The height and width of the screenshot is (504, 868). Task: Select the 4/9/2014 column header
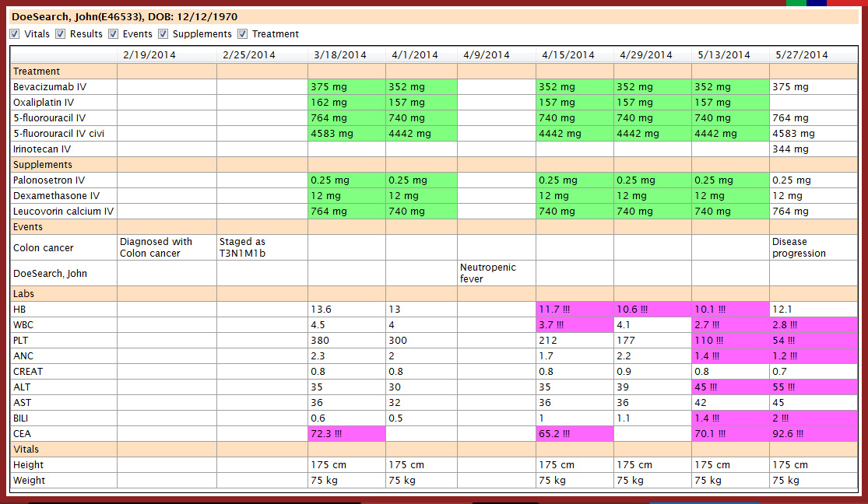click(497, 54)
